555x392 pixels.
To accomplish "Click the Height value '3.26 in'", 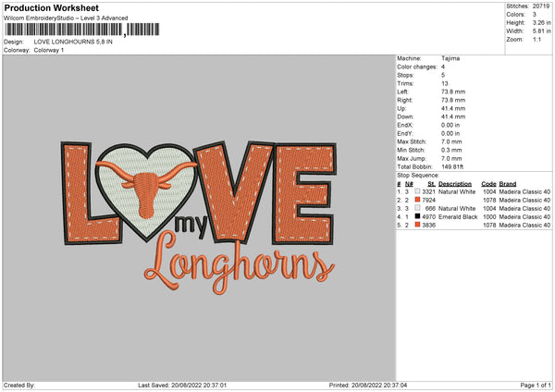I will point(541,22).
